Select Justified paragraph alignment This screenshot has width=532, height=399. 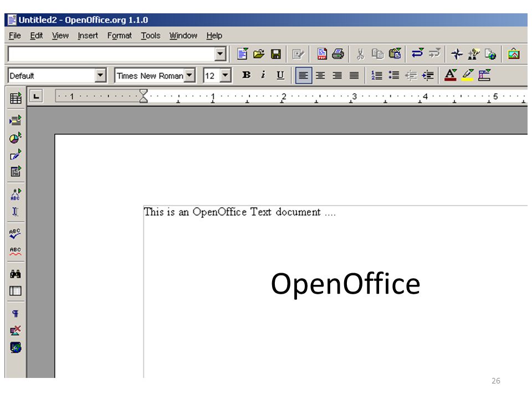pos(354,75)
